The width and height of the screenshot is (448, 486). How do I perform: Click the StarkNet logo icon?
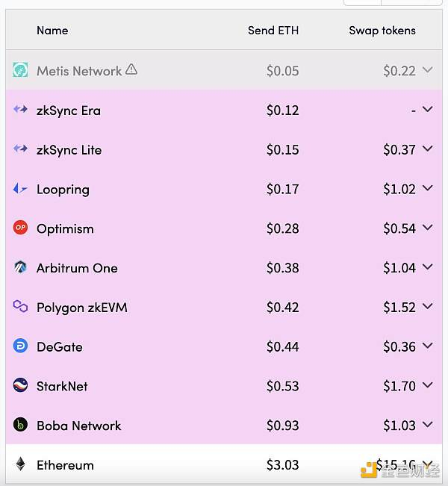pyautogui.click(x=20, y=386)
